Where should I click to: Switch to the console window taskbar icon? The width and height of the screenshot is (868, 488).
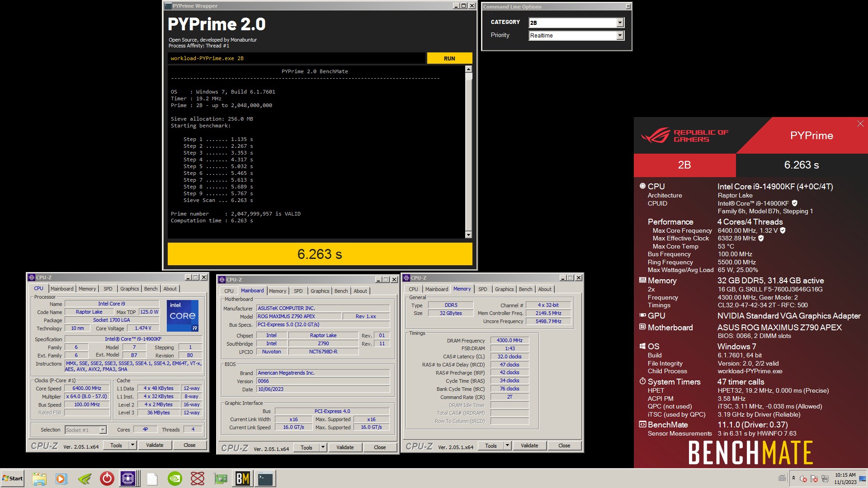click(x=265, y=479)
